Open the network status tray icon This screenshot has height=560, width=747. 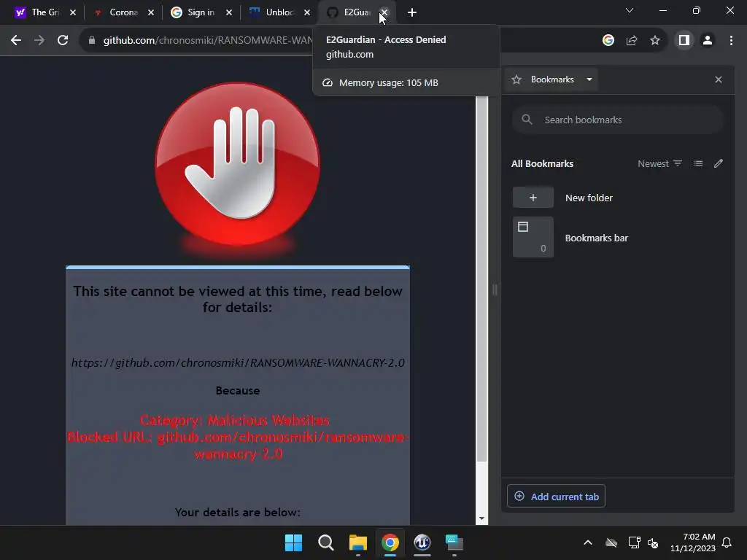coord(634,542)
